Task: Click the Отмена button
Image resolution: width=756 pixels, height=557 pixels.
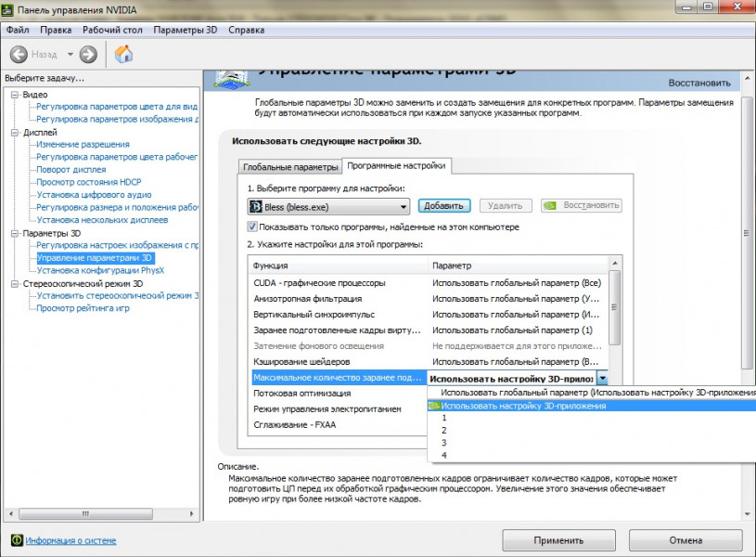Action: coord(685,539)
